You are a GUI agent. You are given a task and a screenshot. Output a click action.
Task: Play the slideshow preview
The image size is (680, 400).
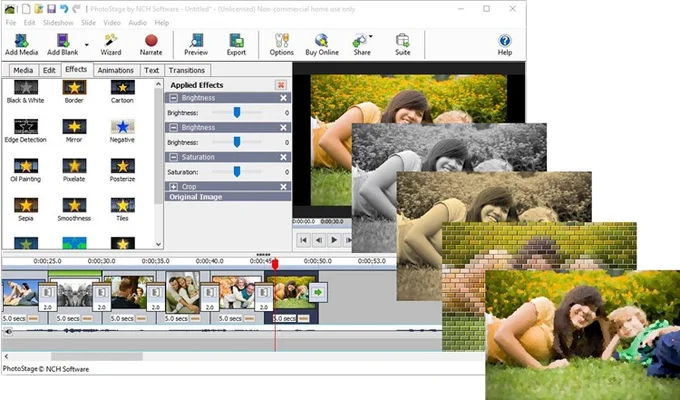[333, 239]
